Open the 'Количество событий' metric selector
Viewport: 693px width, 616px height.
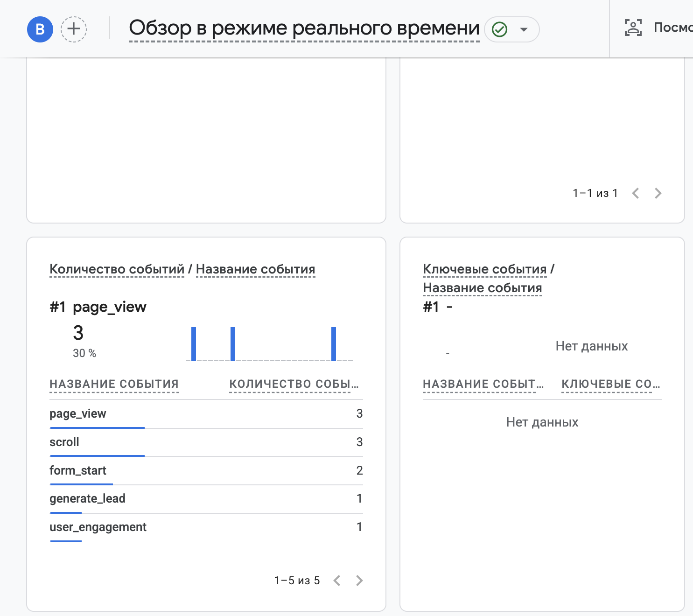tap(117, 269)
